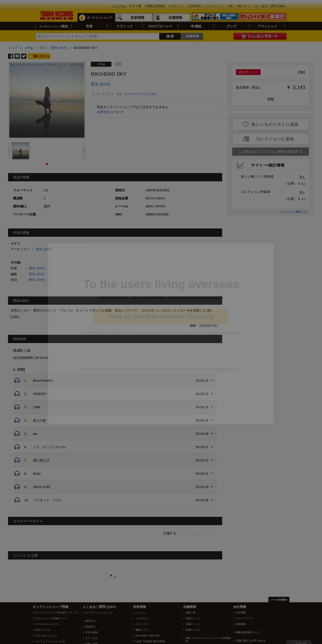Click the TRM 試聴する listen button
Viewport: 322px width, 644px height.
click(x=39, y=56)
